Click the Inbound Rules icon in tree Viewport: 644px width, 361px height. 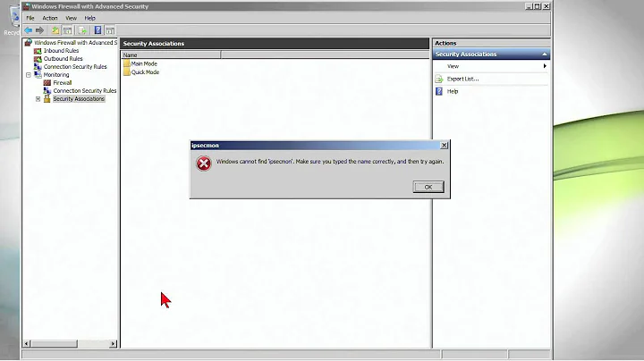pyautogui.click(x=38, y=51)
